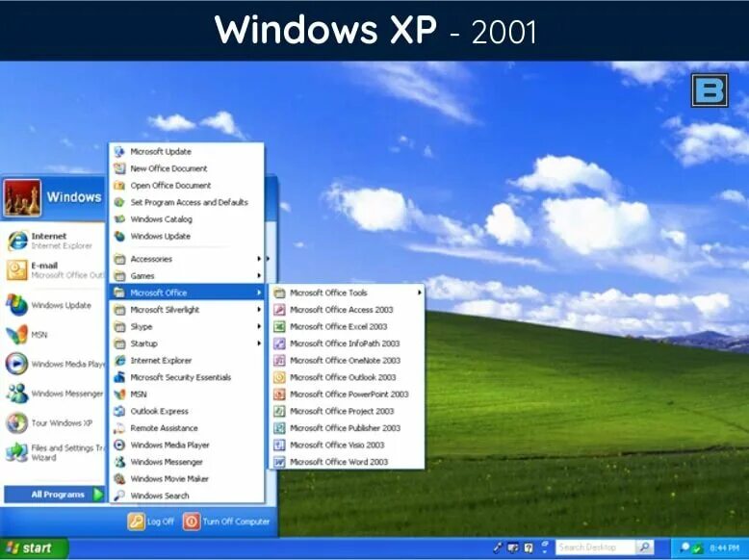Click the Microsoft Office Project 2003 icon
Screen dimensions: 749x560
point(279,411)
